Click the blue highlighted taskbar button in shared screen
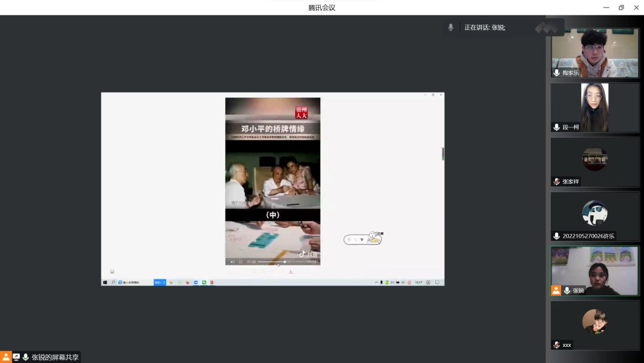 160,282
